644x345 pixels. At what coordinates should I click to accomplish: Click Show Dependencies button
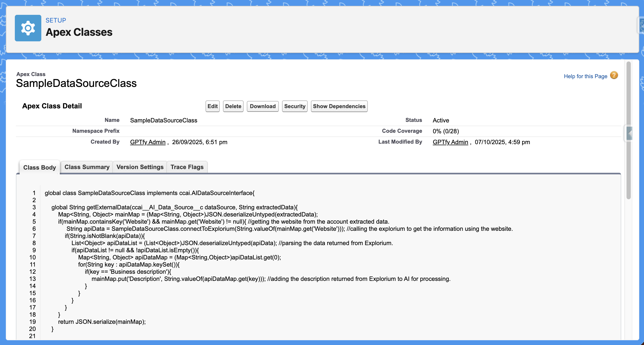coord(339,106)
